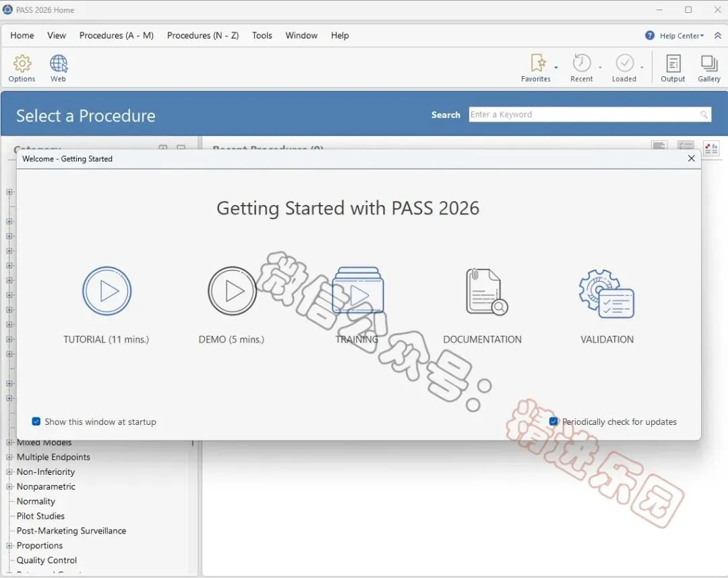
Task: Open the Procedures (N - Z) menu
Action: [x=203, y=35]
